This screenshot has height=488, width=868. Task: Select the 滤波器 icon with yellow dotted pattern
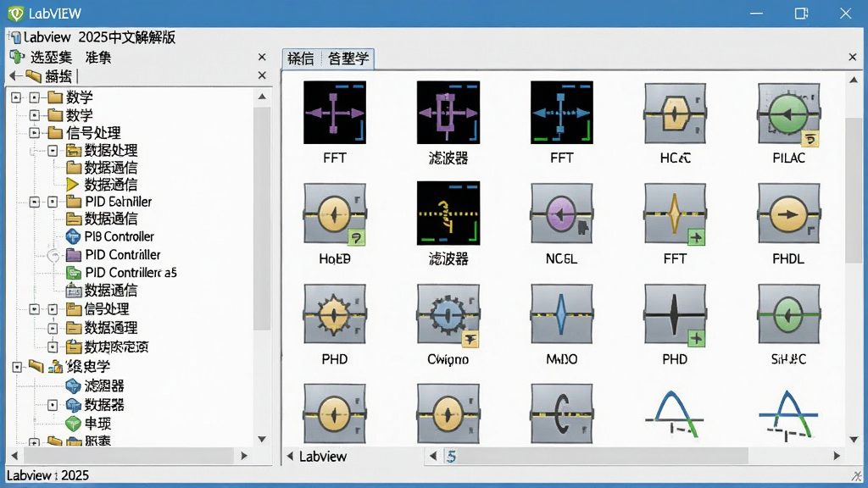click(448, 213)
